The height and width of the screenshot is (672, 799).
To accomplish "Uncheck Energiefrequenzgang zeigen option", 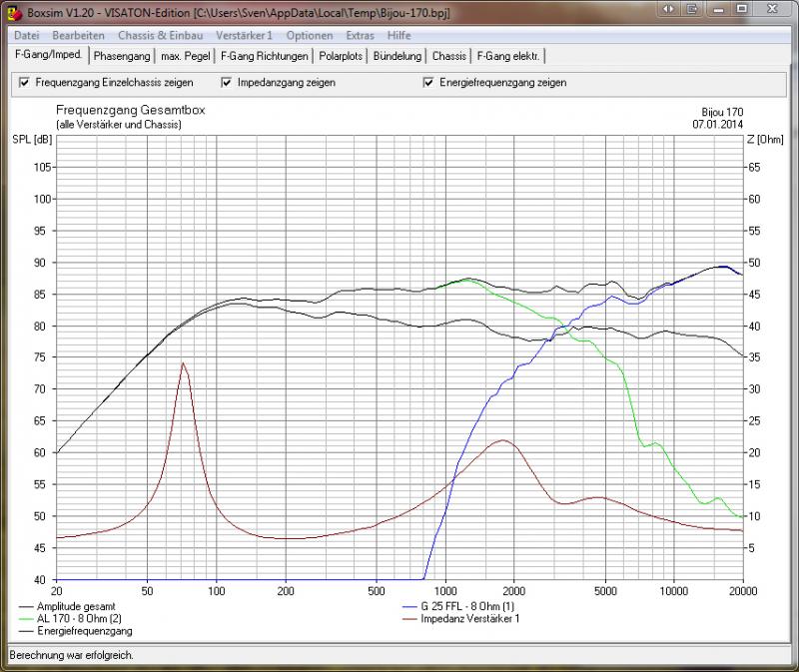I will tap(428, 82).
